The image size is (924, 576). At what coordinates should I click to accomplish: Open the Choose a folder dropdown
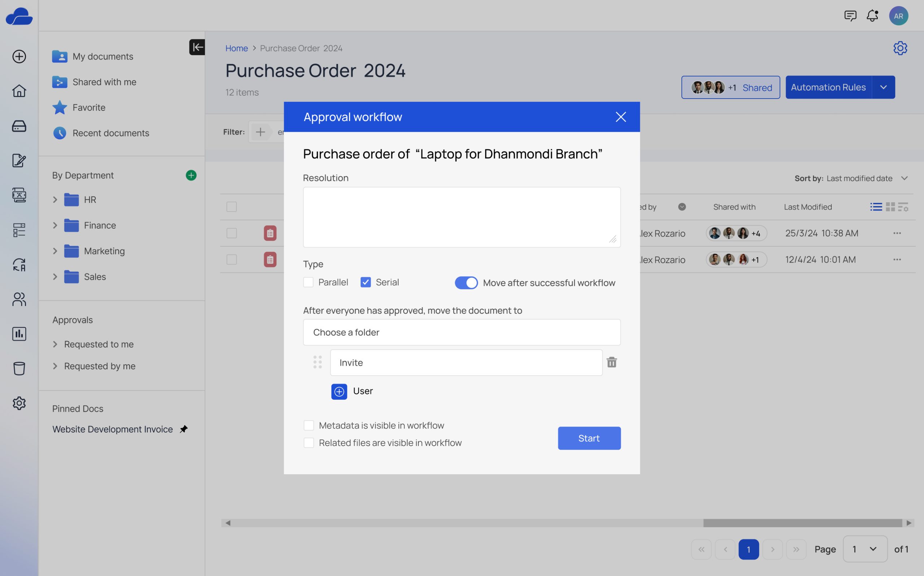461,332
